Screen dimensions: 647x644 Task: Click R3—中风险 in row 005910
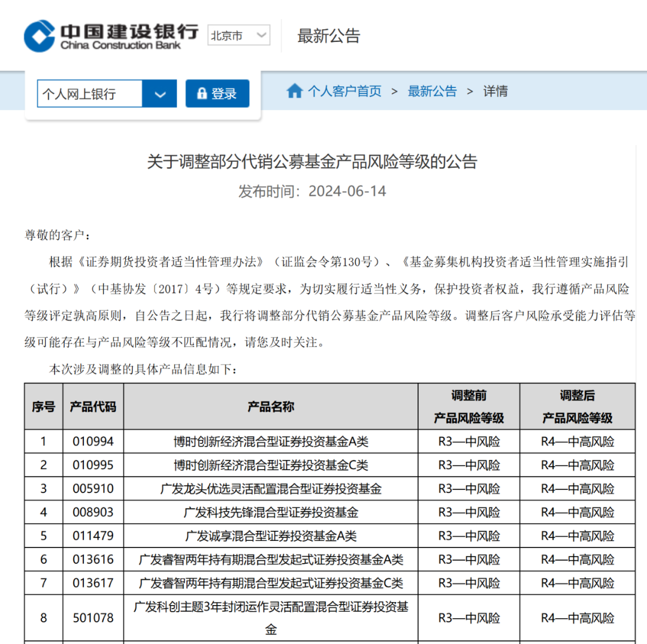[468, 488]
